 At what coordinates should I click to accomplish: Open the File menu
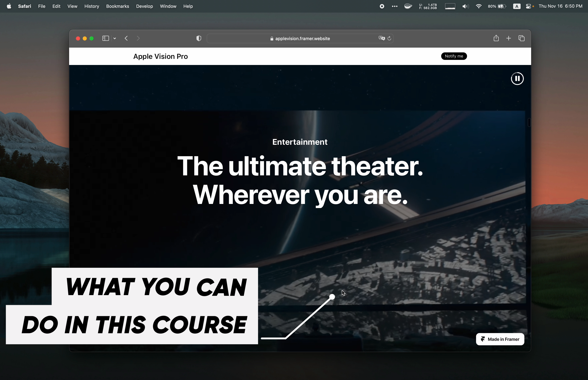pos(42,6)
